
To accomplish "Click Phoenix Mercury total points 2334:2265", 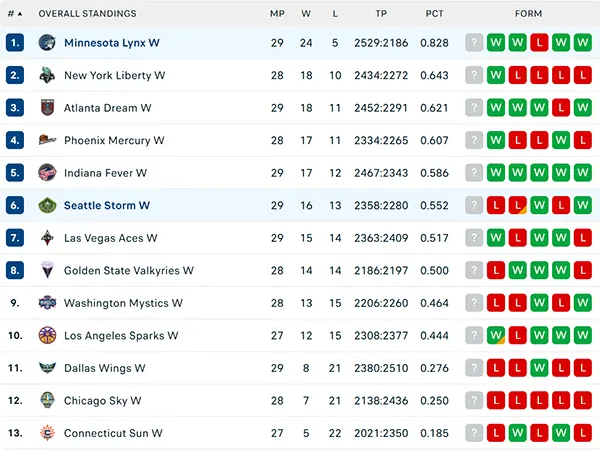I will coord(381,140).
